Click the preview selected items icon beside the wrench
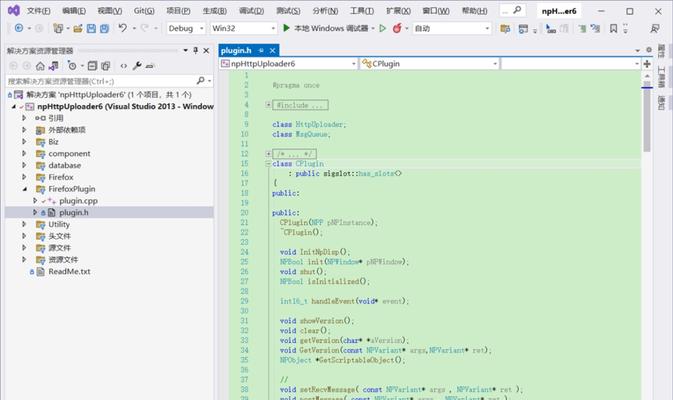 pyautogui.click(x=150, y=66)
